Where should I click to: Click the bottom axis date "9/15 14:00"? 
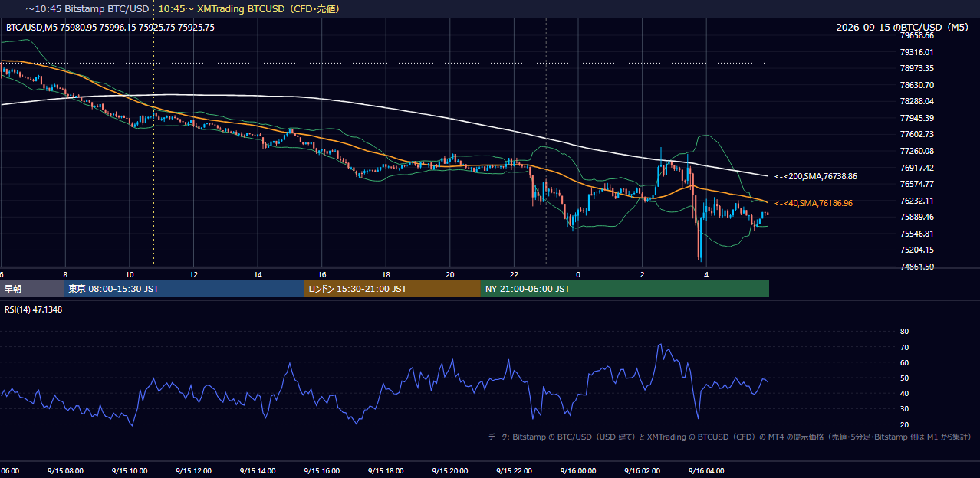pyautogui.click(x=258, y=471)
